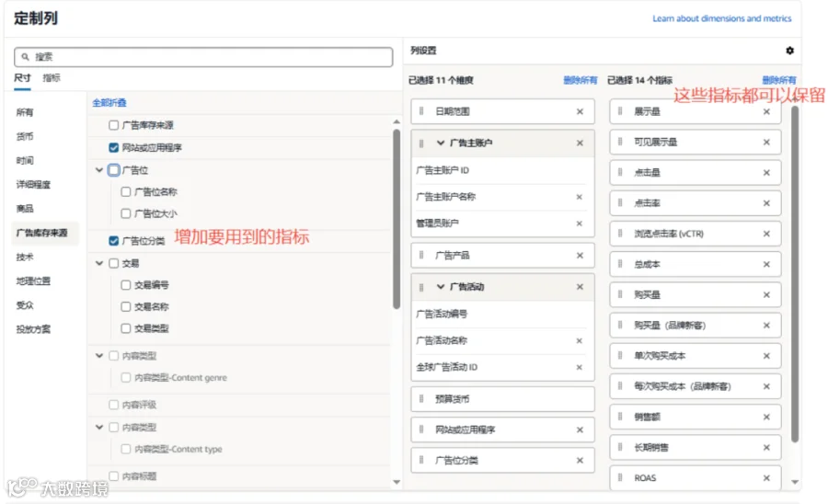Open column settings gear icon
The height and width of the screenshot is (504, 828).
(789, 51)
